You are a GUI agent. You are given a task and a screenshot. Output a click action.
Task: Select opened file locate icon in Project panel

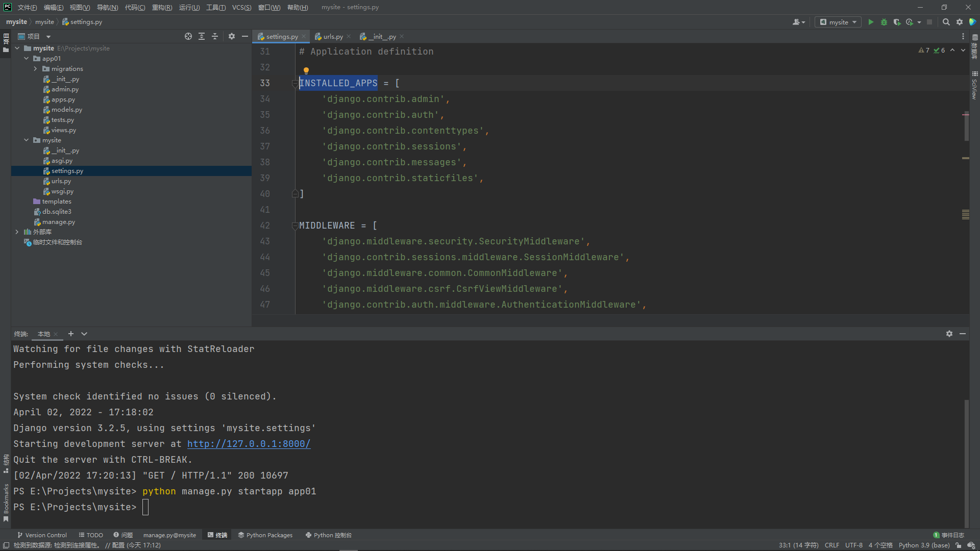pyautogui.click(x=188, y=36)
